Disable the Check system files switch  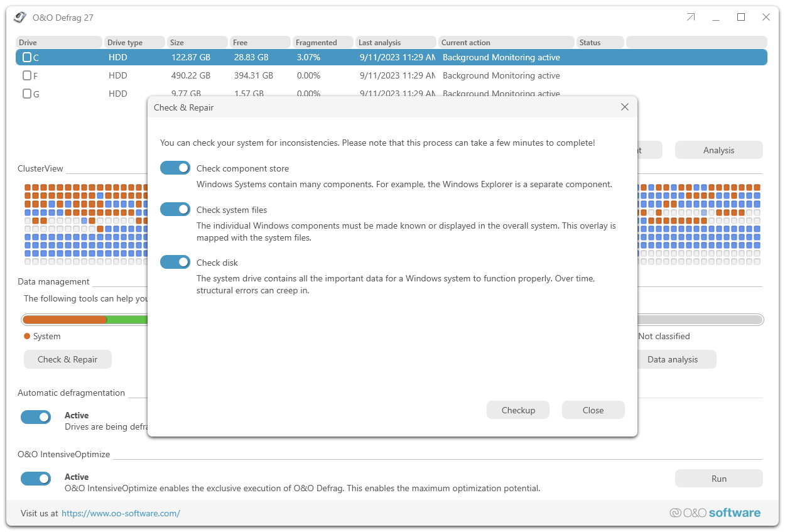point(175,209)
